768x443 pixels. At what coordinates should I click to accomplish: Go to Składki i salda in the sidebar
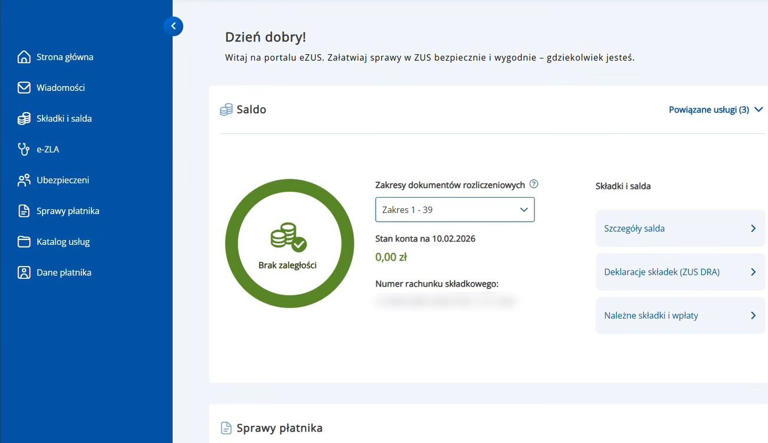point(64,119)
